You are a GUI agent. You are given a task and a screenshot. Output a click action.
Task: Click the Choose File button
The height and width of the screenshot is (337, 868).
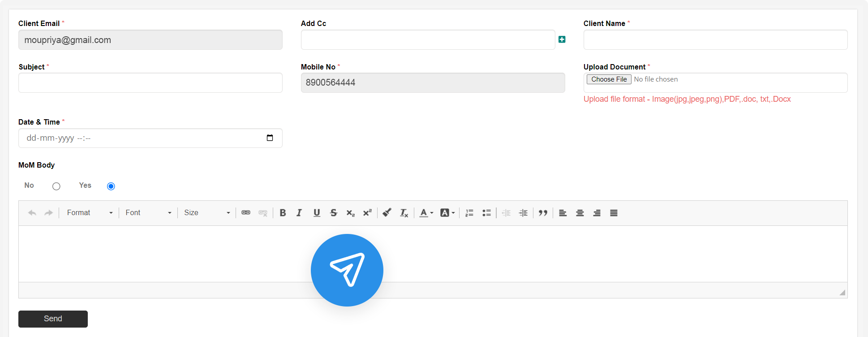point(609,79)
